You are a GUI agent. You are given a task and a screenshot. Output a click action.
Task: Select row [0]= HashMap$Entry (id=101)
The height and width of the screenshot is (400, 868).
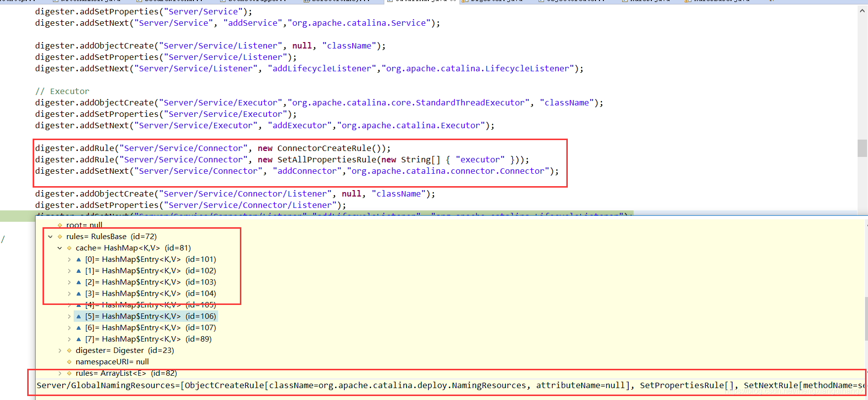click(x=150, y=259)
